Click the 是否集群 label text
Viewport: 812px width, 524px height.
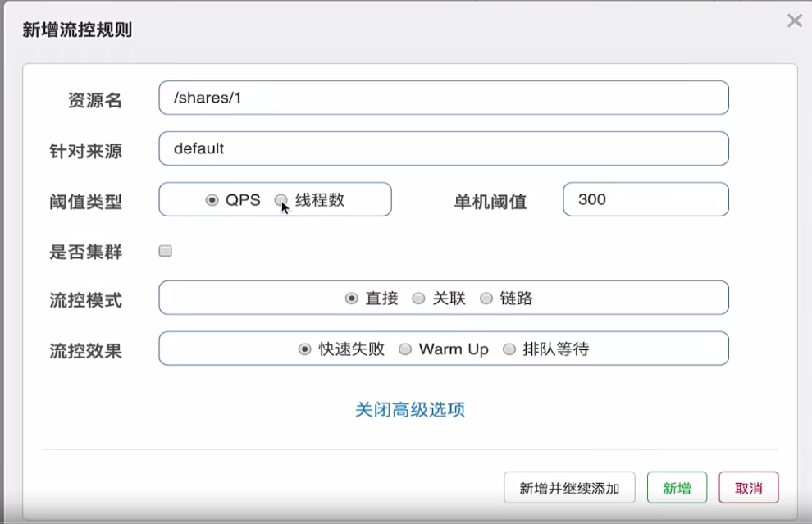[x=85, y=252]
